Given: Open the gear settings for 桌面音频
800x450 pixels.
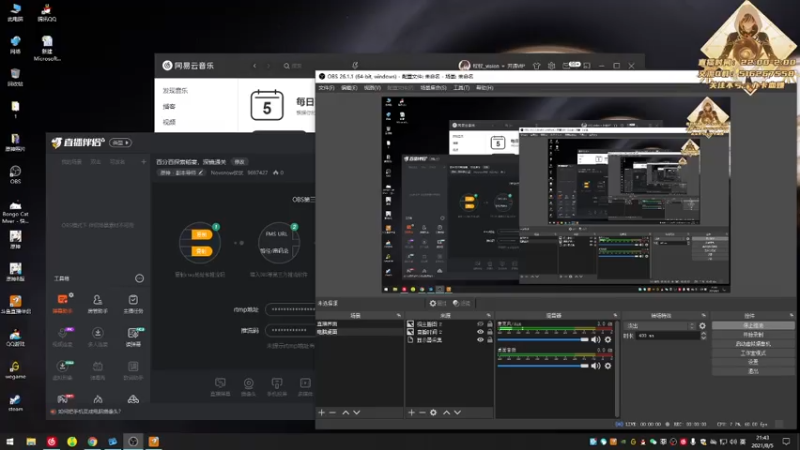Looking at the screenshot, I should tap(608, 366).
